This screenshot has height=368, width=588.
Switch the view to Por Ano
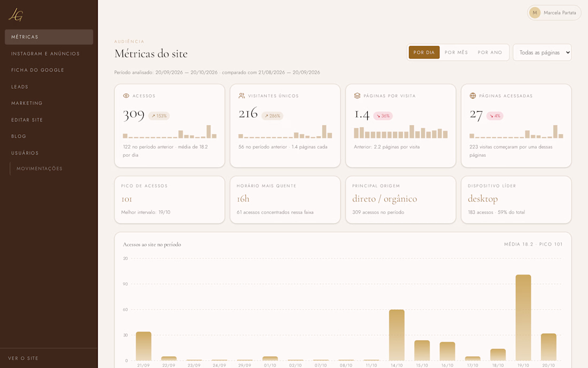(x=490, y=52)
